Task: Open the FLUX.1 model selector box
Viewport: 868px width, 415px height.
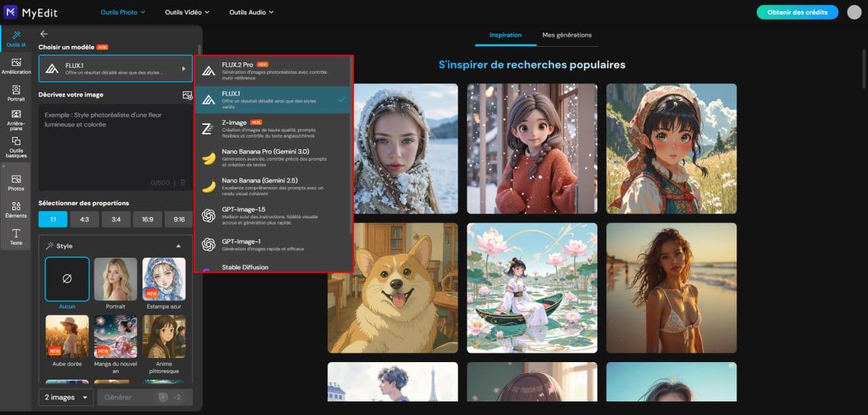Action: coord(115,68)
